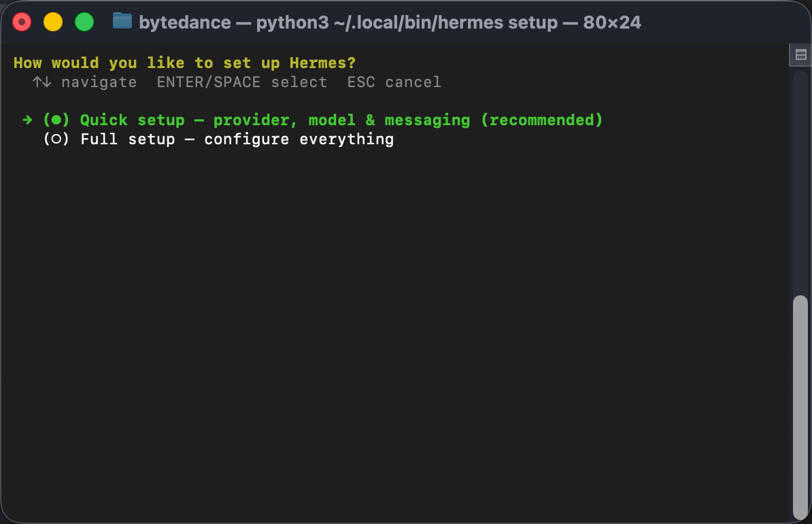This screenshot has width=812, height=524.
Task: Click the green arrow selection pointer
Action: pos(27,120)
